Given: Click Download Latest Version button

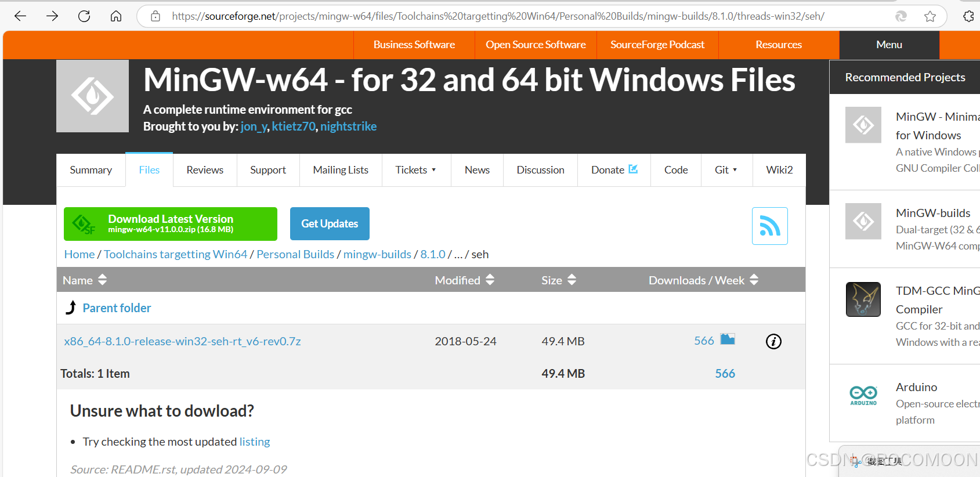Looking at the screenshot, I should pyautogui.click(x=171, y=223).
